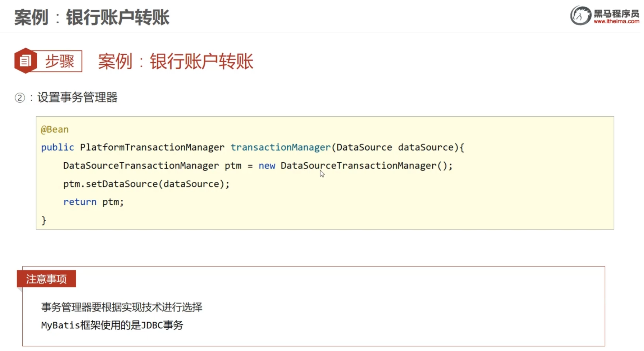Viewport: 644px width, 351px height.
Task: Click the note 事务管理器要根据实现技术进行选择
Action: click(x=122, y=307)
